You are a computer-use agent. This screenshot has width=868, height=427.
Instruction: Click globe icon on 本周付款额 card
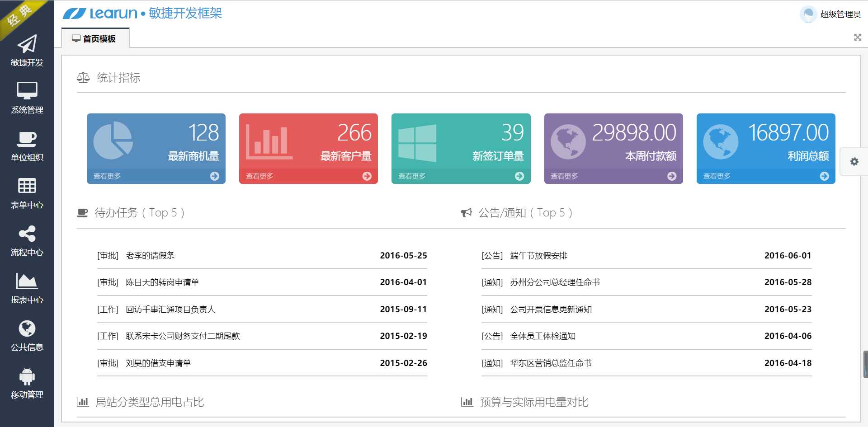[x=568, y=142]
